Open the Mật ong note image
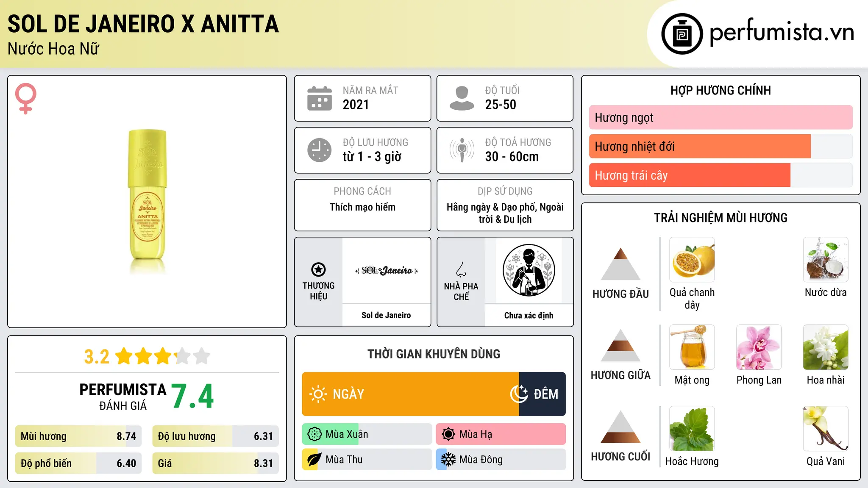 [x=692, y=347]
